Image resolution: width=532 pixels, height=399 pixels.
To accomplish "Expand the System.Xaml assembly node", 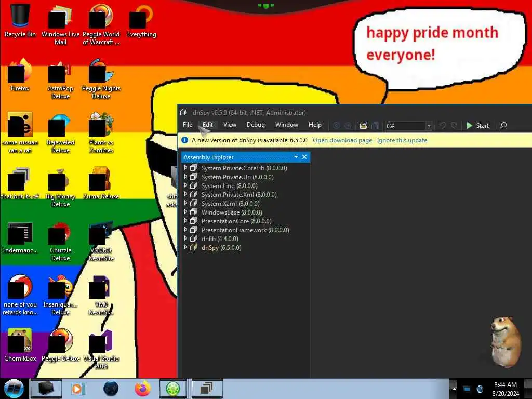I will (185, 203).
